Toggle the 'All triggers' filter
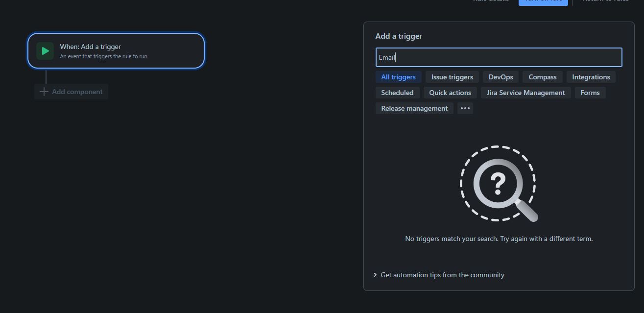Viewport: 644px width, 313px height. 398,77
